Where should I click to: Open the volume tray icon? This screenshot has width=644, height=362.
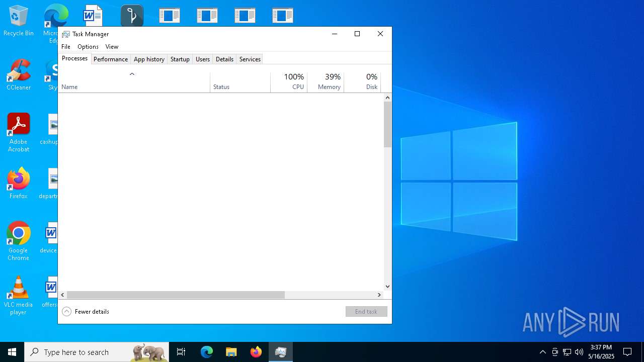579,352
